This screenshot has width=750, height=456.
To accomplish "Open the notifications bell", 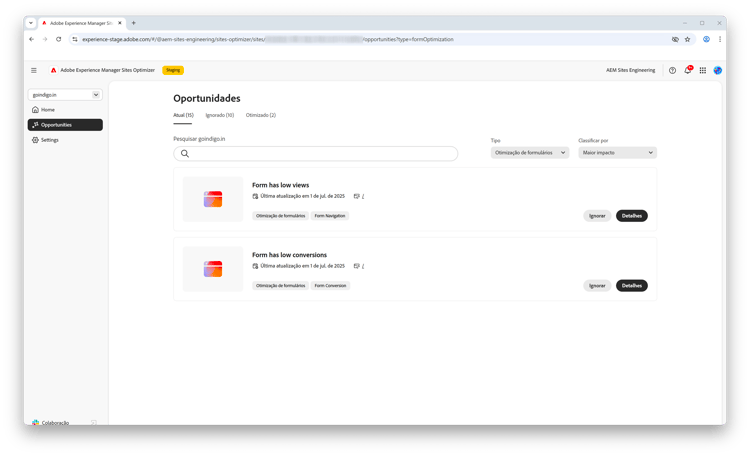I will point(688,70).
